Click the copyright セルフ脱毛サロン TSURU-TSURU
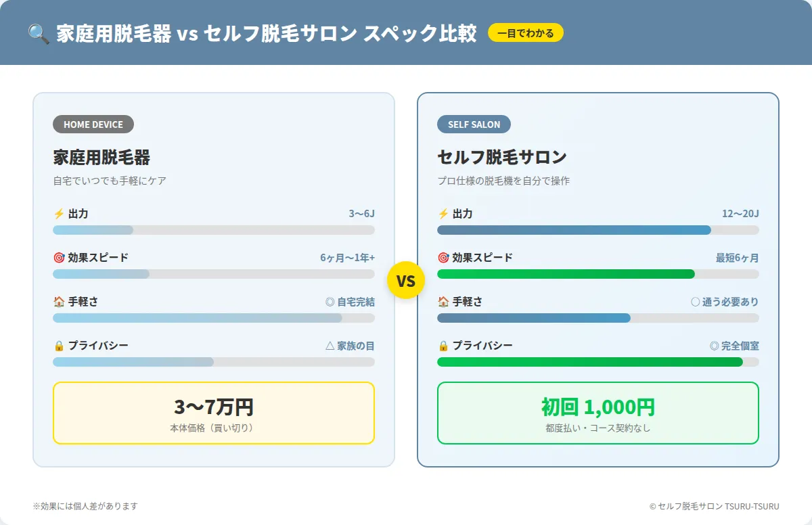812x525 pixels. [714, 506]
